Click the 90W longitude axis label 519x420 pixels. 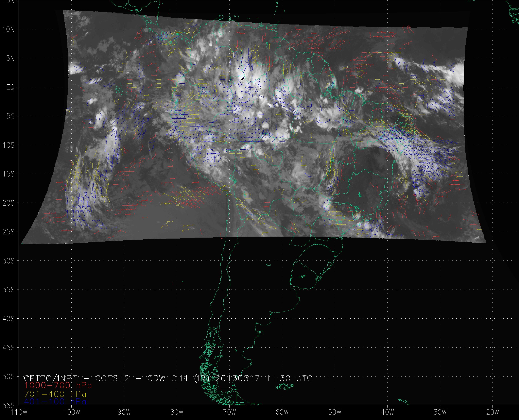(124, 412)
